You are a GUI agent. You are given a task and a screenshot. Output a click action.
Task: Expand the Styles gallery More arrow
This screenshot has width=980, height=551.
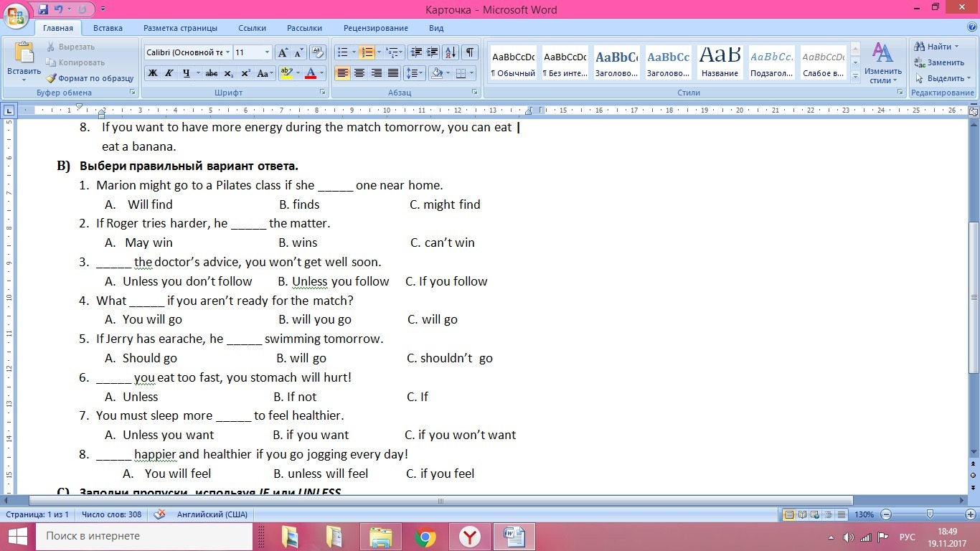pyautogui.click(x=854, y=77)
